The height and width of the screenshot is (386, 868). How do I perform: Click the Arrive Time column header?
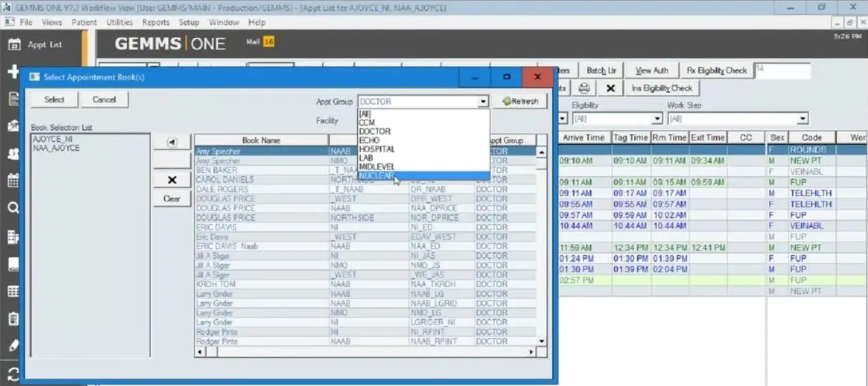point(583,137)
